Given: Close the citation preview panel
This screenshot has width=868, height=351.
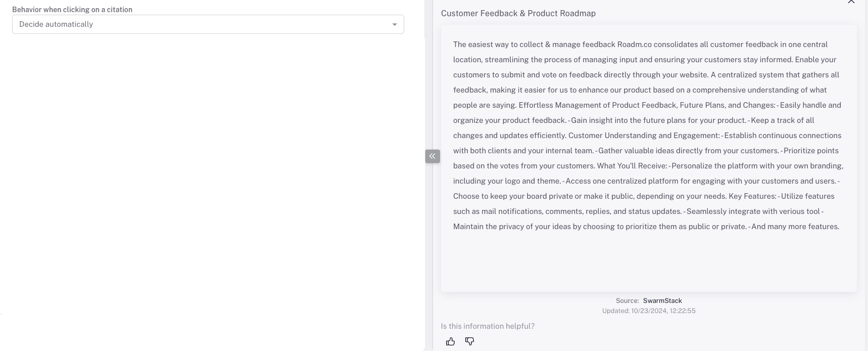Looking at the screenshot, I should (x=851, y=2).
